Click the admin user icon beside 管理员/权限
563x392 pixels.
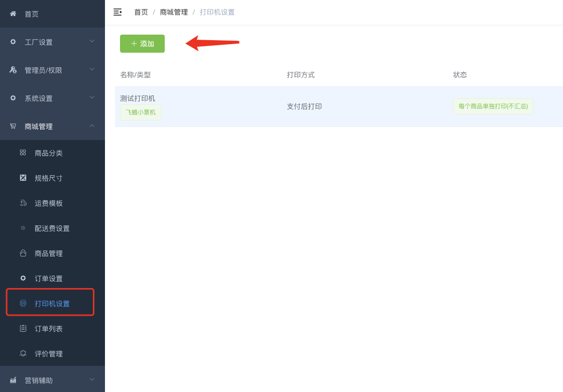click(13, 70)
